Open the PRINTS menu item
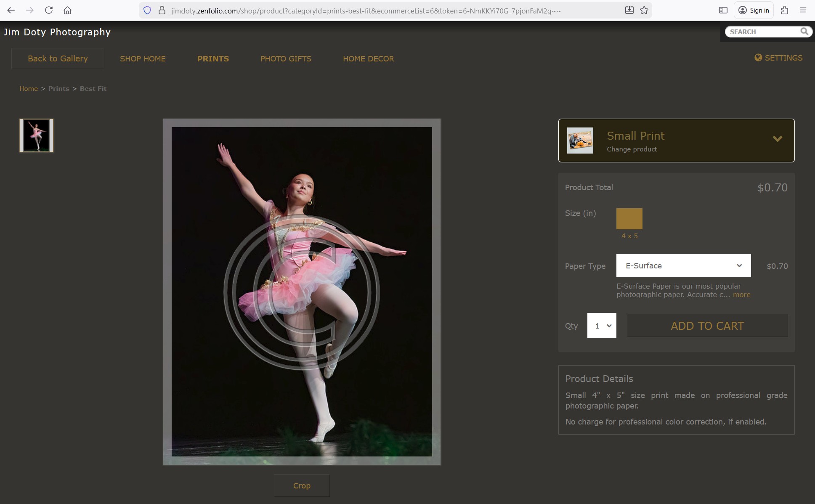 pyautogui.click(x=213, y=59)
